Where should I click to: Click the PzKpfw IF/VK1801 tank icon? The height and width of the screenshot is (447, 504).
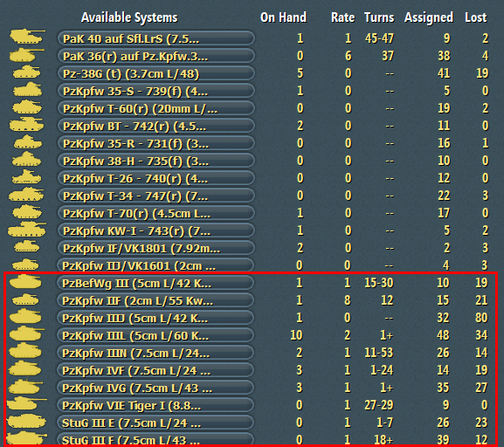27,246
